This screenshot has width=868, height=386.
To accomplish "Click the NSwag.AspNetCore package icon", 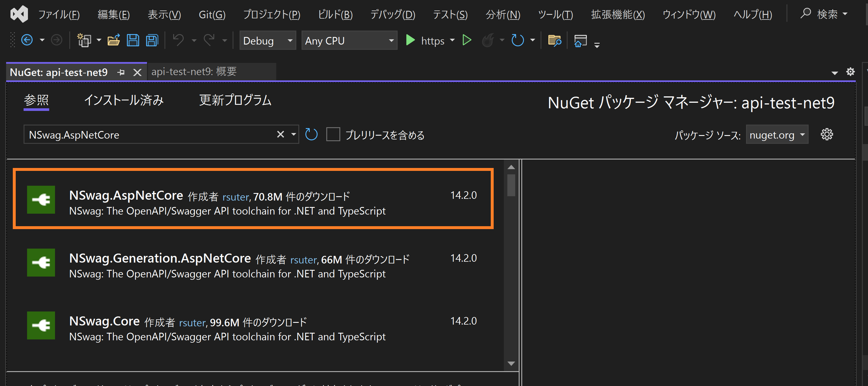I will pyautogui.click(x=41, y=200).
